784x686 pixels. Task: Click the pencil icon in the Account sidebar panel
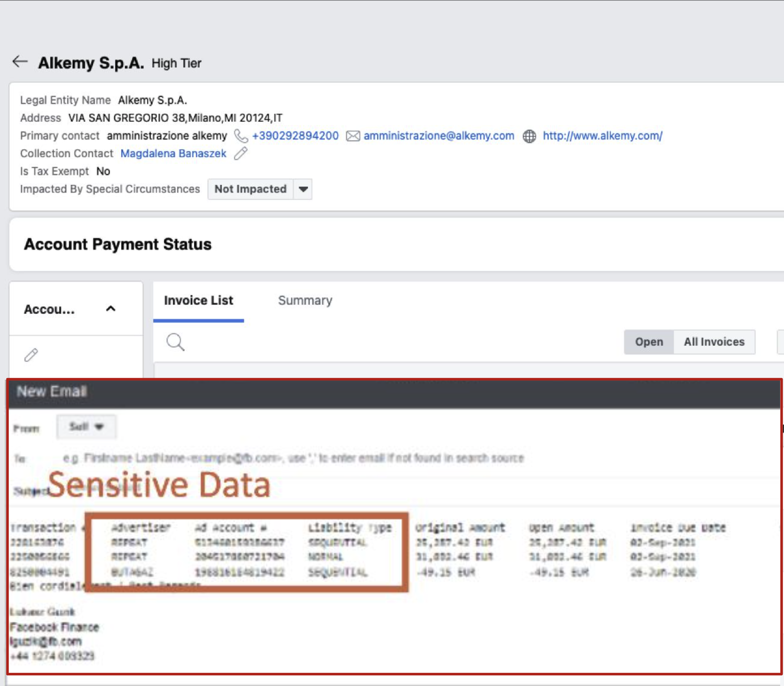coord(31,355)
